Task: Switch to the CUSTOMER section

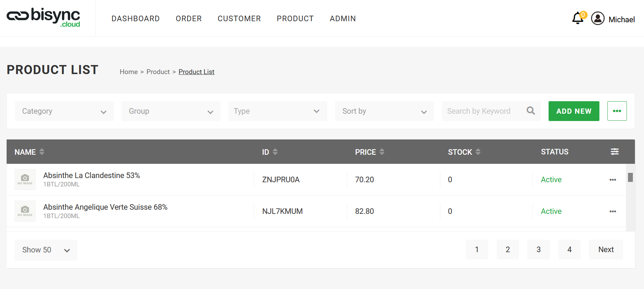Action: click(x=239, y=18)
